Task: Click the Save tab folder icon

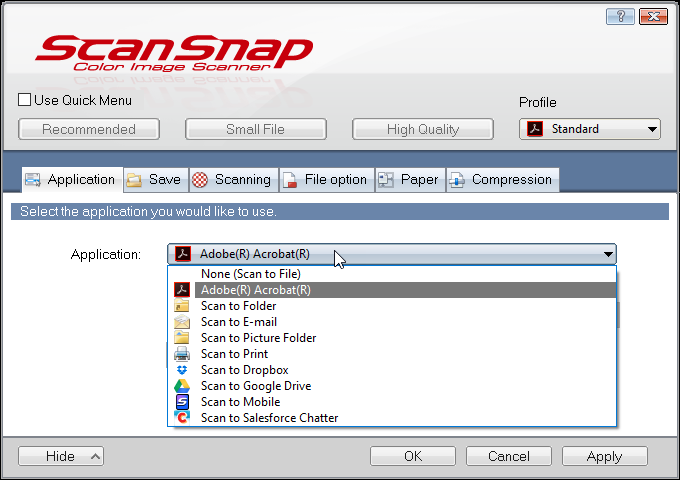Action: tap(134, 180)
